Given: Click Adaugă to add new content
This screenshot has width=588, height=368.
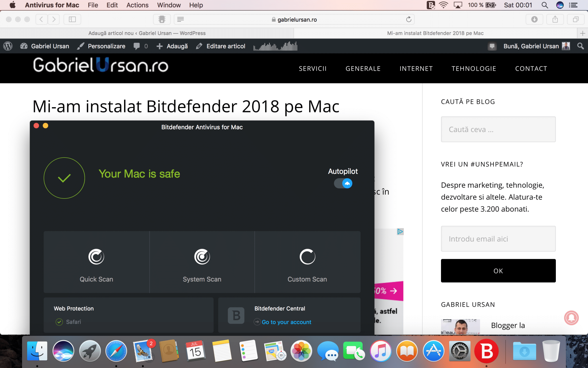Looking at the screenshot, I should [x=172, y=46].
